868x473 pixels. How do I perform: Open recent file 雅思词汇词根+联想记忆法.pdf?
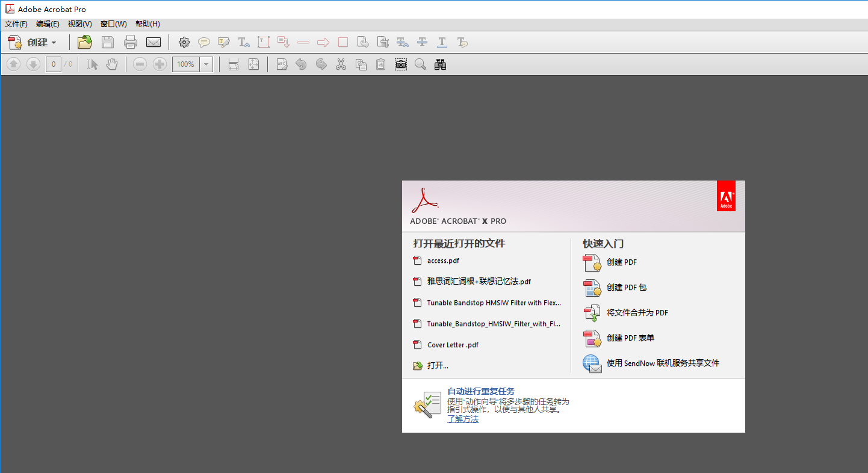(x=479, y=282)
